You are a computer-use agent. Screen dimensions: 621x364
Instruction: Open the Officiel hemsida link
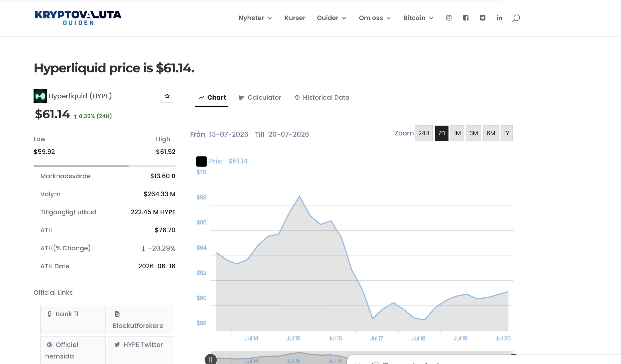[x=73, y=350]
